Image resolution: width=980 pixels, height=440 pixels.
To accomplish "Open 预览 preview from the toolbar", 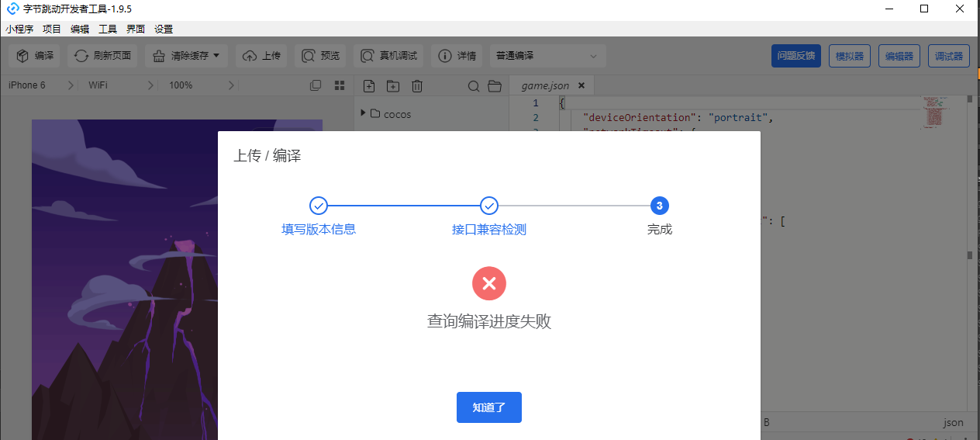I will 321,56.
